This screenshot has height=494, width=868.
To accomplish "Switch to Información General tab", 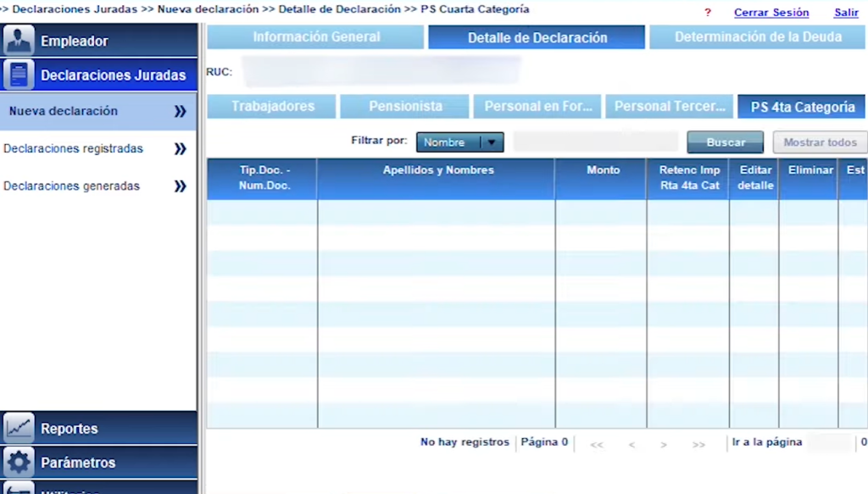I will pos(316,37).
